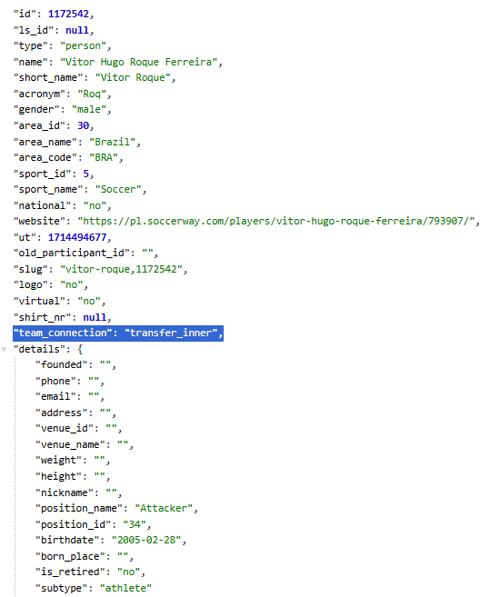Click the "virtual" key line
500x597 pixels.
tap(59, 302)
